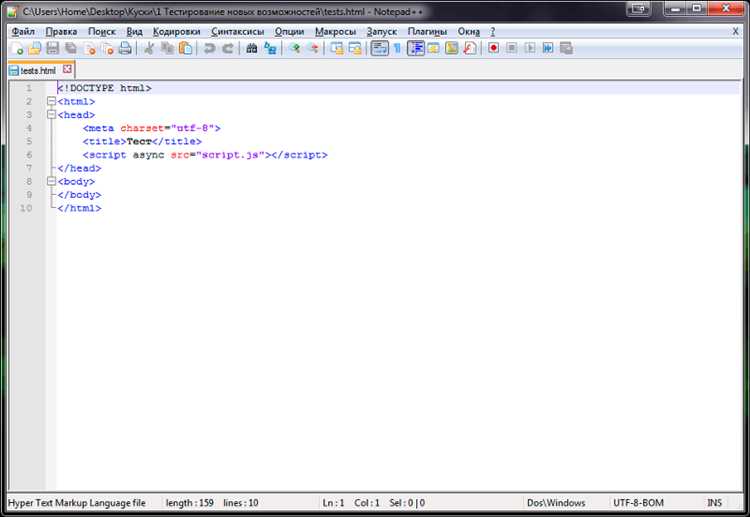Play recorded macro using playback icon
The width and height of the screenshot is (750, 517).
click(x=530, y=48)
